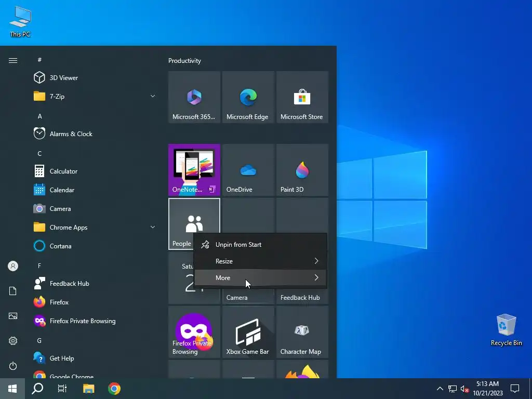Open Task View in the taskbar
Image resolution: width=532 pixels, height=399 pixels.
coord(62,389)
